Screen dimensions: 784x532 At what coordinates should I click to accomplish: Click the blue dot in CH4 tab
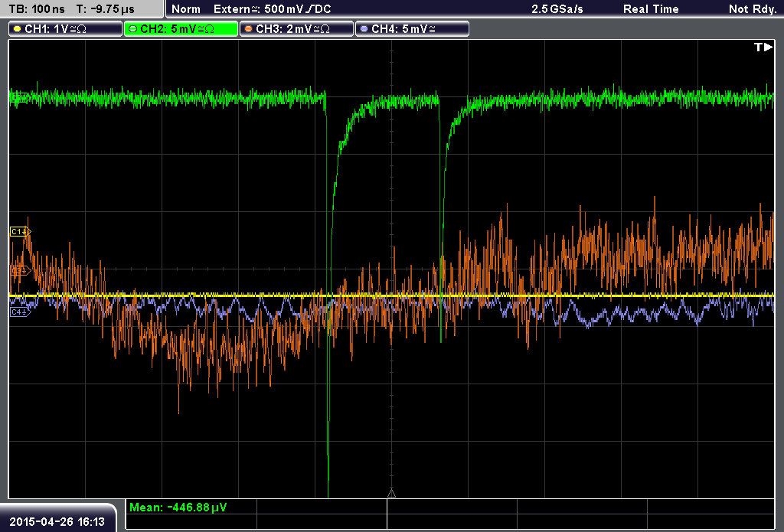pyautogui.click(x=364, y=29)
